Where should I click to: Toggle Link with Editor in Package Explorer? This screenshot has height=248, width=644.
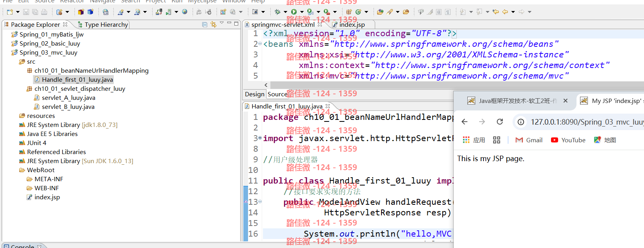[213, 24]
